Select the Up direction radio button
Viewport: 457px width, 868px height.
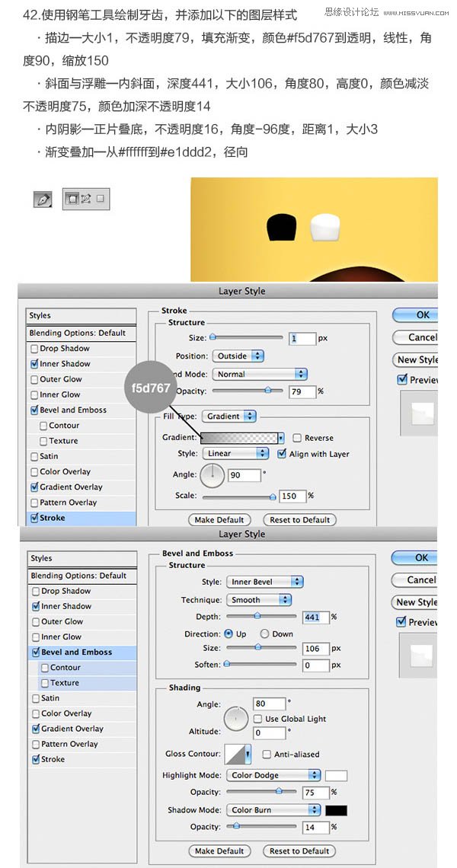(x=228, y=633)
